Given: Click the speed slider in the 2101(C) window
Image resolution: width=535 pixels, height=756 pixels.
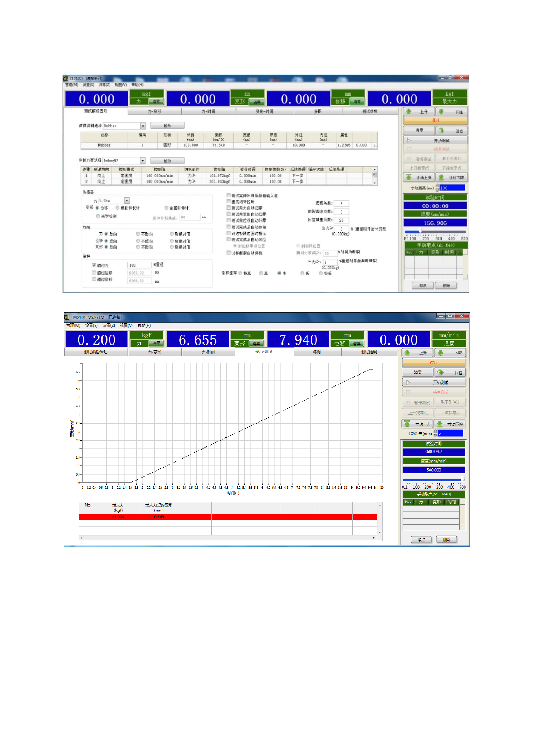Looking at the screenshot, I should 435,232.
